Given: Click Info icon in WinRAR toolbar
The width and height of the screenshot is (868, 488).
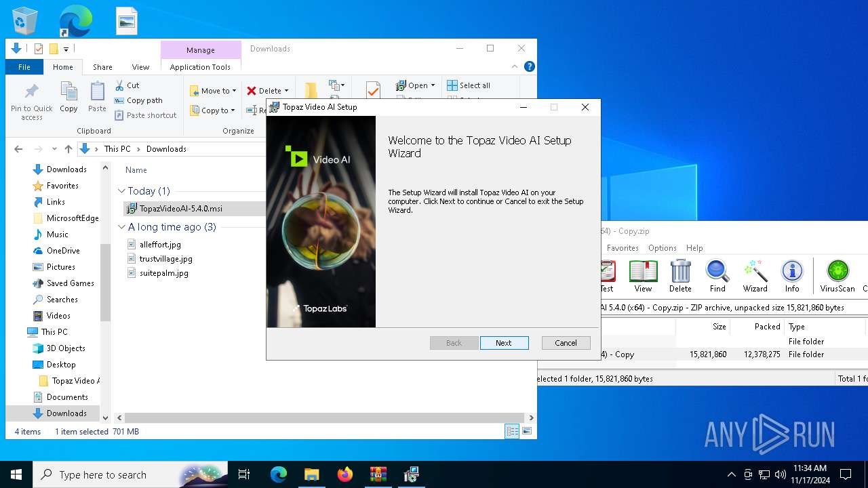Looking at the screenshot, I should tap(792, 276).
